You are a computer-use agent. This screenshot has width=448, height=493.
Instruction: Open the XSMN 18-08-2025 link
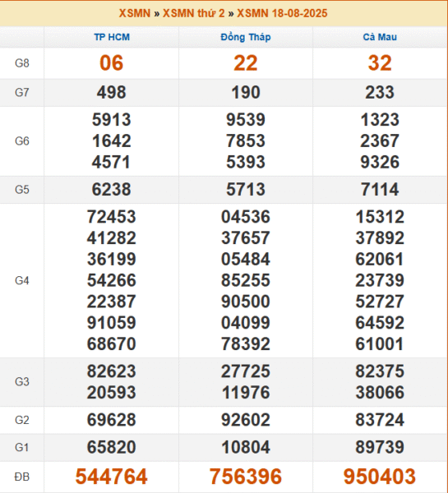[x=282, y=13]
